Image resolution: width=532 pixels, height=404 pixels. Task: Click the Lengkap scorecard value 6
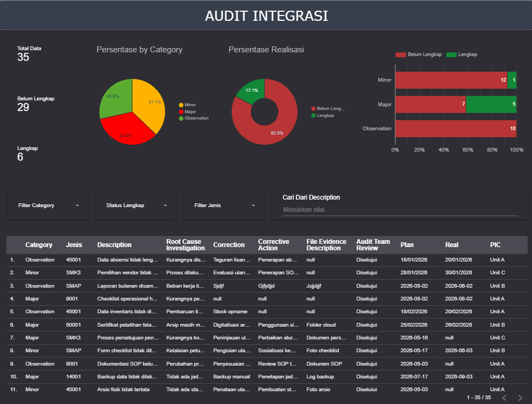point(20,157)
